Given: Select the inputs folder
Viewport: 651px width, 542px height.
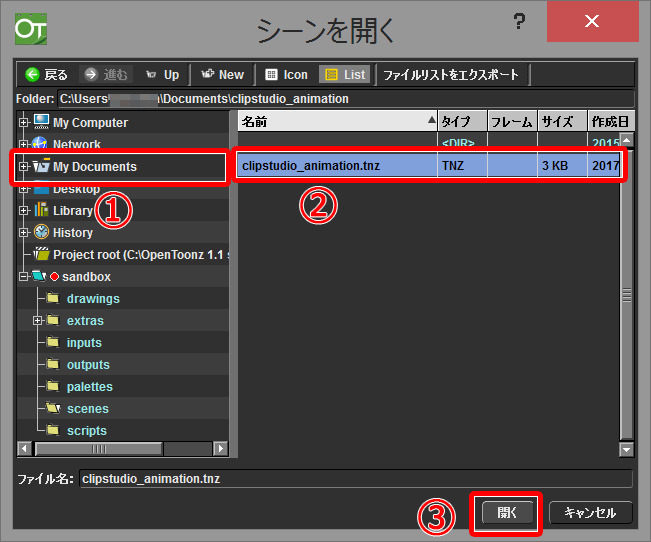Looking at the screenshot, I should click(x=84, y=343).
